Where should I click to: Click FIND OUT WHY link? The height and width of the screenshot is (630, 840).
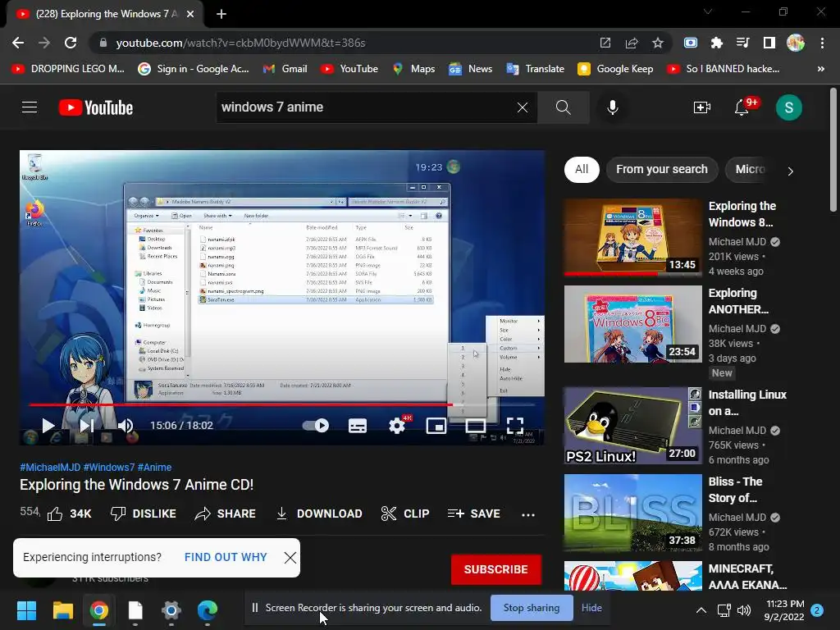tap(226, 557)
